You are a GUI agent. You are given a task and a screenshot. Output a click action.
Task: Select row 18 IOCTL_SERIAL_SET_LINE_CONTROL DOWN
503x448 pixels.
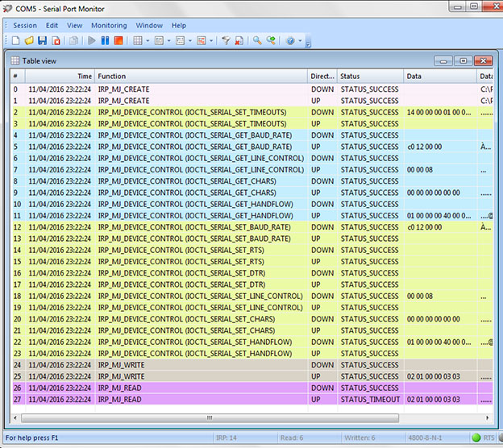tap(251, 296)
